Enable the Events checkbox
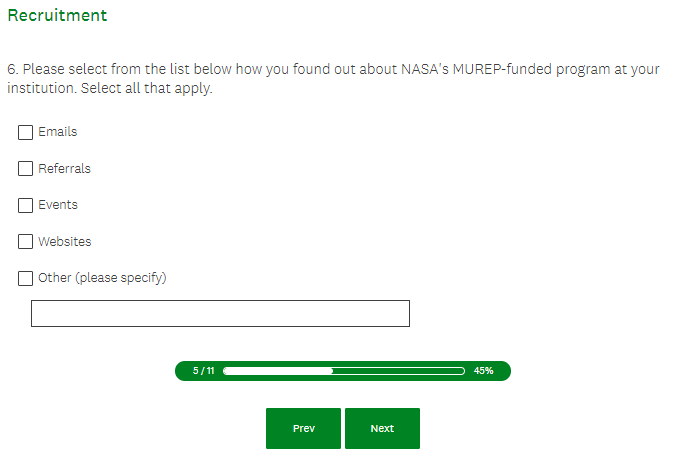The width and height of the screenshot is (677, 457). pyautogui.click(x=26, y=205)
